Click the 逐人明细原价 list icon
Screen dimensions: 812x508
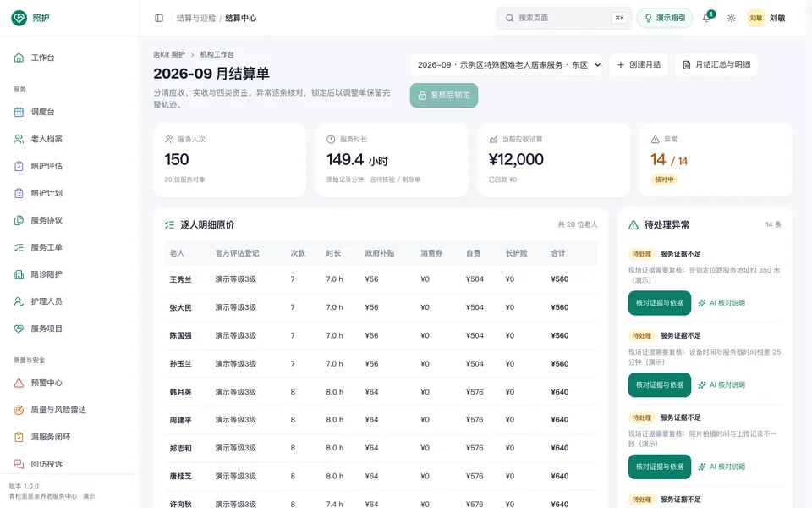(x=169, y=225)
